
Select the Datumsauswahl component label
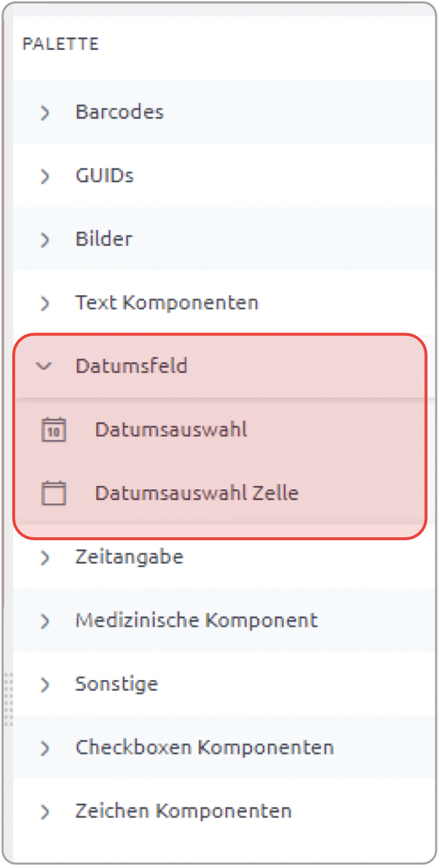point(171,430)
